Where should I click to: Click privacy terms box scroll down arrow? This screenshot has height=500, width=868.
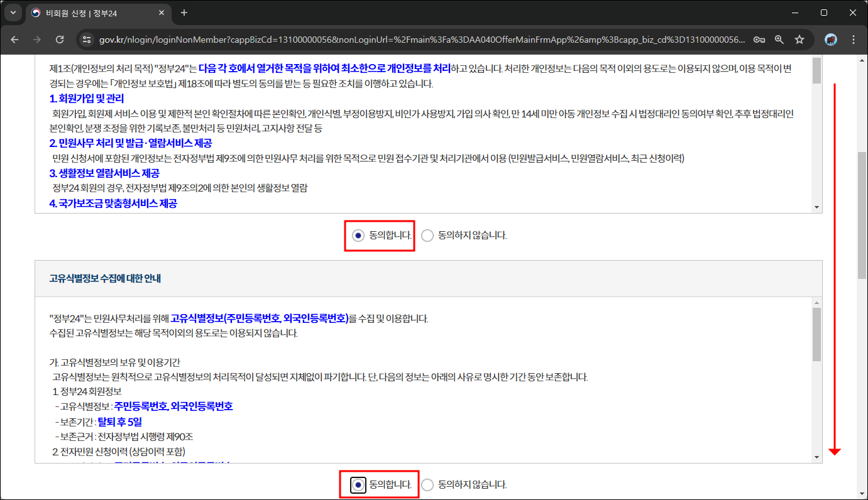click(816, 207)
